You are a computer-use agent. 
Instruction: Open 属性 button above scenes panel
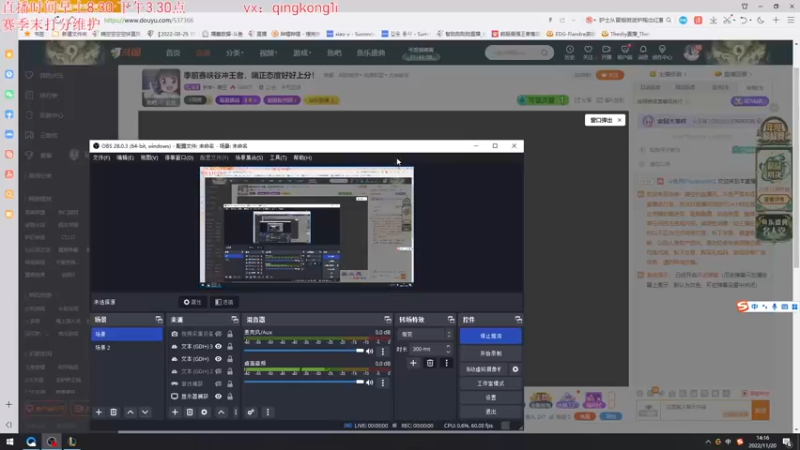coord(192,302)
